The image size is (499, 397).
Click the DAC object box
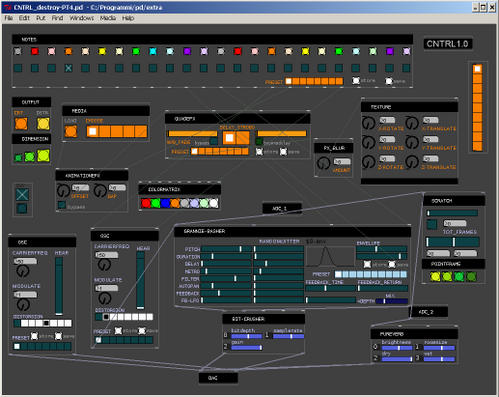(218, 378)
